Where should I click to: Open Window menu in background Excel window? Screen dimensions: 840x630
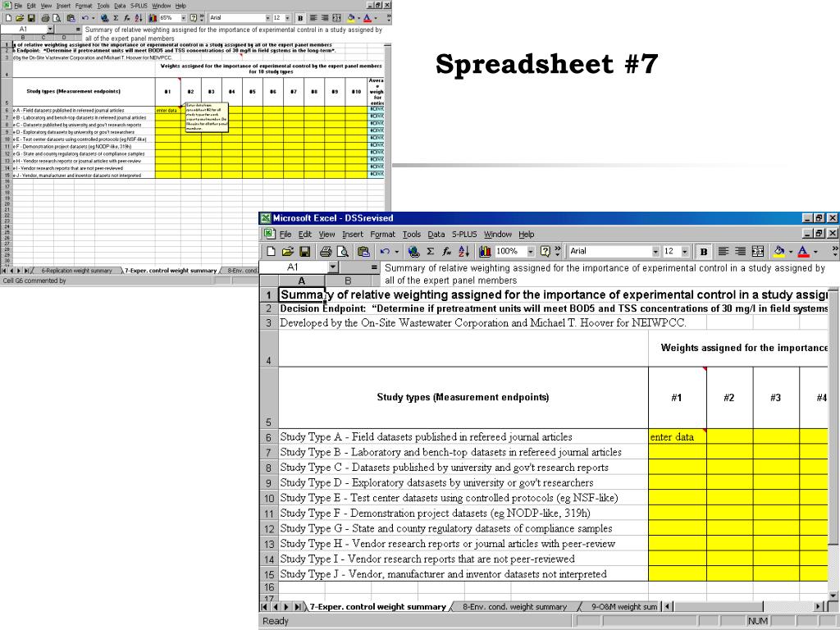coord(162,6)
